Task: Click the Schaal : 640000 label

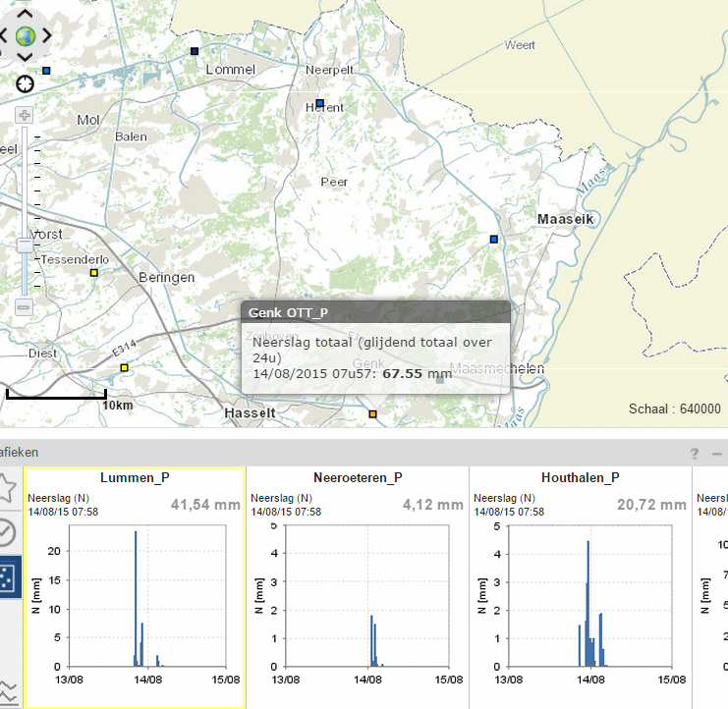Action: click(675, 409)
